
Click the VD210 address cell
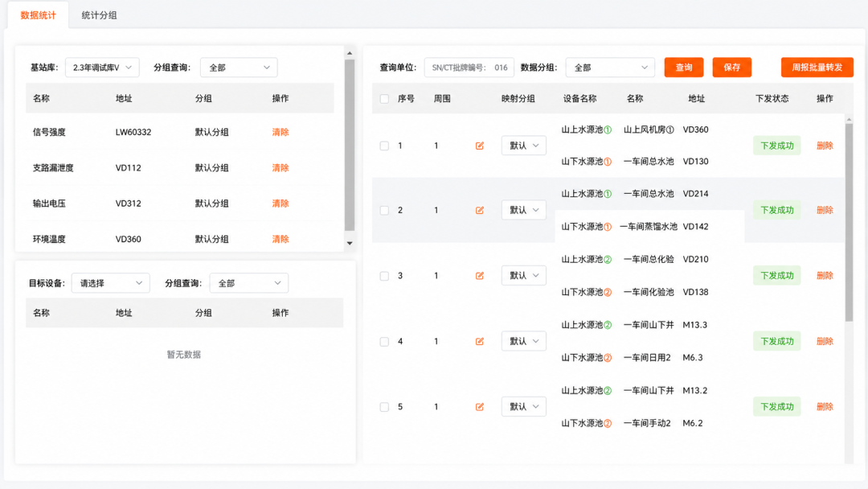click(695, 259)
